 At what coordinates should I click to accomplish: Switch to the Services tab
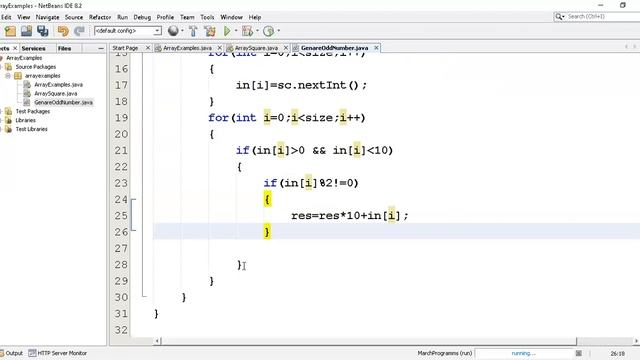coord(33,48)
